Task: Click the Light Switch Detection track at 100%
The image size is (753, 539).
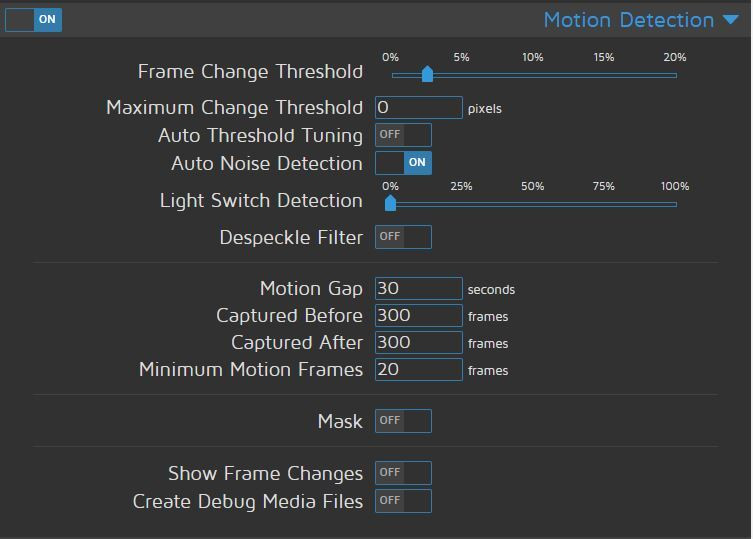Action: coord(675,204)
